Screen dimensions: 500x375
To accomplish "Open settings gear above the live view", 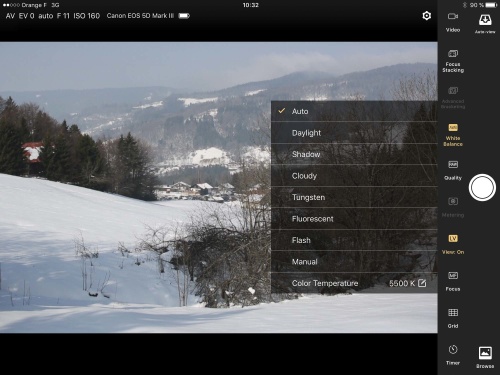I will 426,16.
